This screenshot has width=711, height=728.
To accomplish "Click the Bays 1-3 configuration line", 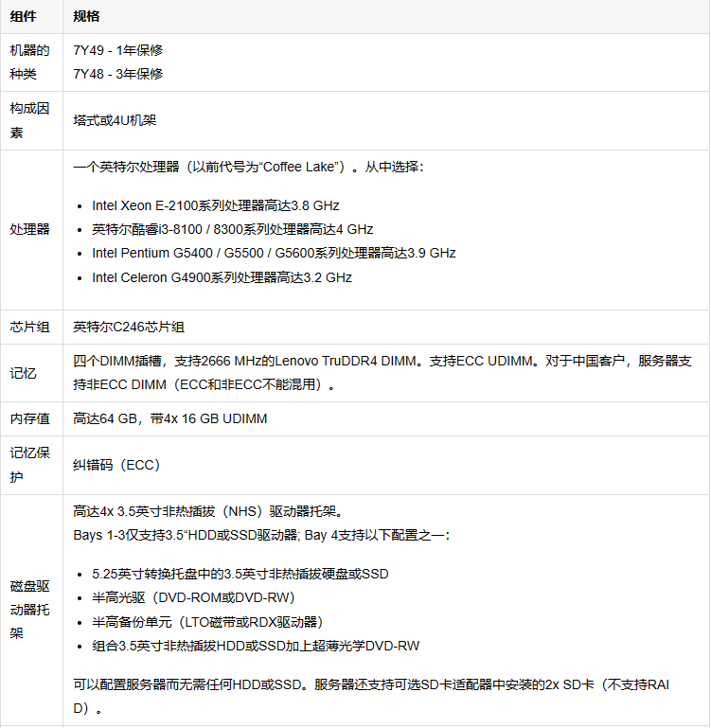I will (x=261, y=535).
